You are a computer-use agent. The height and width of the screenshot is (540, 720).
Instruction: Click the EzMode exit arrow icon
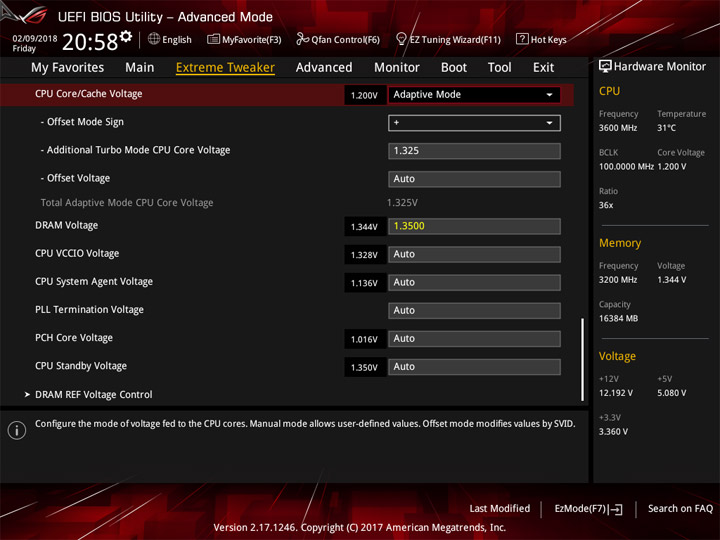617,509
